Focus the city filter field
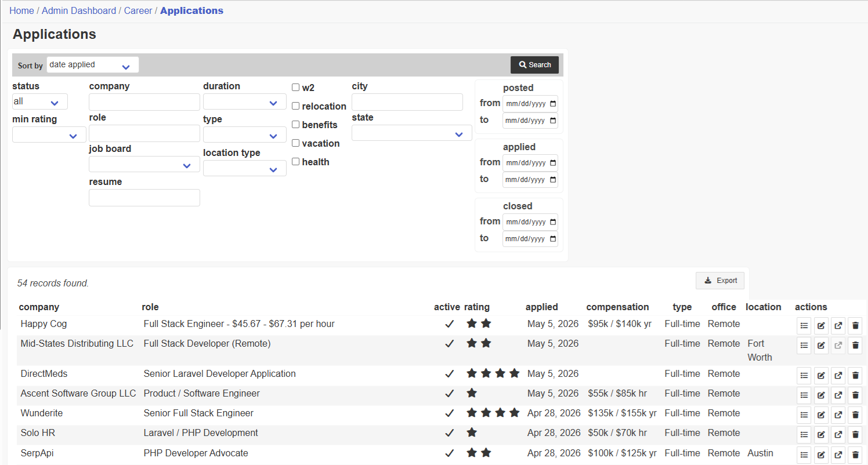The image size is (868, 465). 407,102
